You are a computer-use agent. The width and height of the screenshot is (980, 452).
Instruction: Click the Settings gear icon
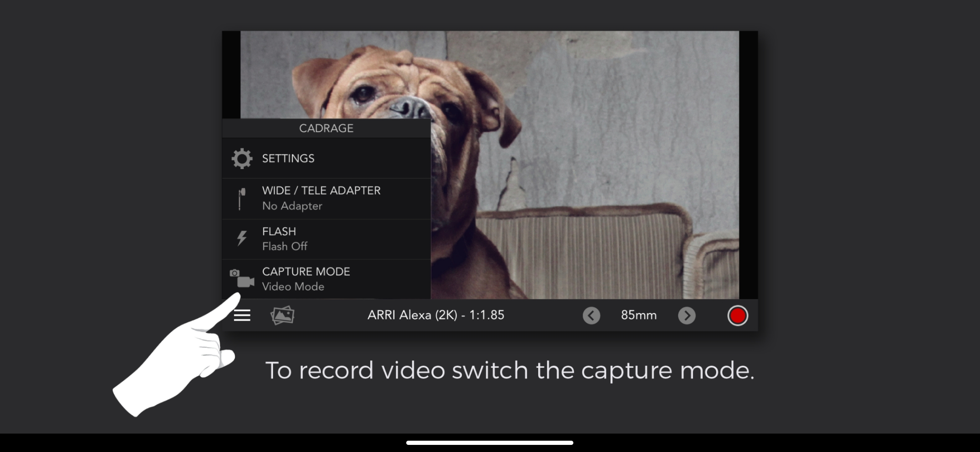(x=242, y=159)
